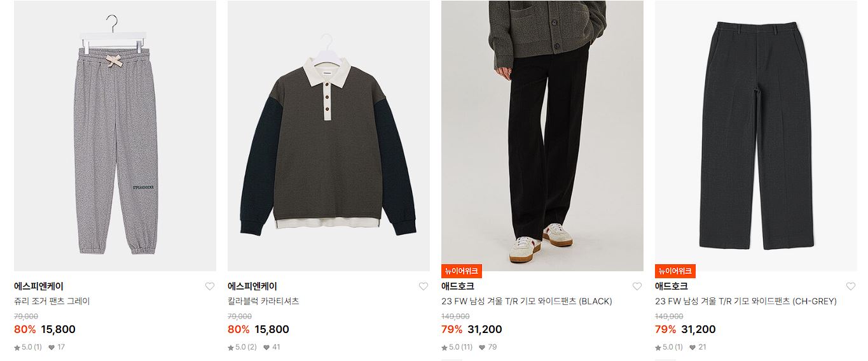Open 23 FW wide pants (CH-GREY) title

coord(746,301)
